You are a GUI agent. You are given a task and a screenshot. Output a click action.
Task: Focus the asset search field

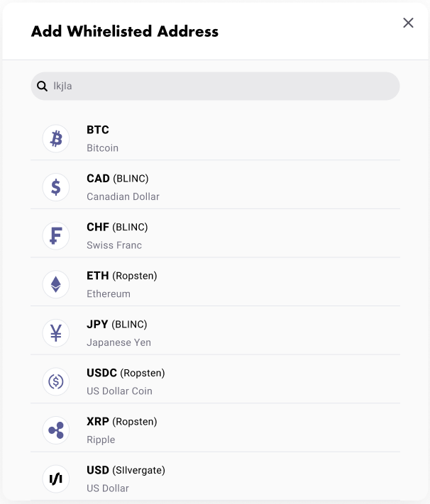(215, 86)
